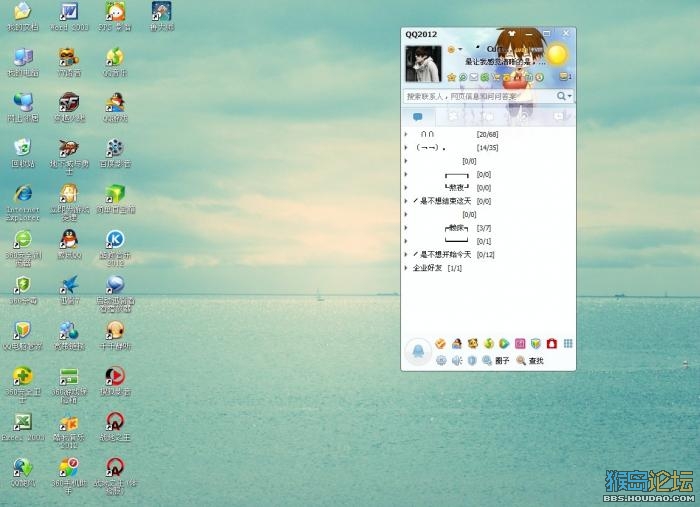Open green dollar wallet app icon

(x=489, y=343)
